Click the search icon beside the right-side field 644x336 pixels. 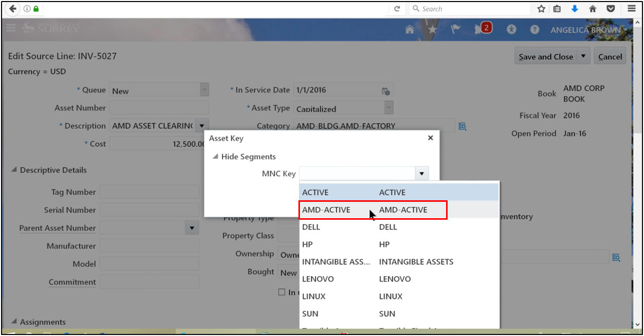pos(616,257)
